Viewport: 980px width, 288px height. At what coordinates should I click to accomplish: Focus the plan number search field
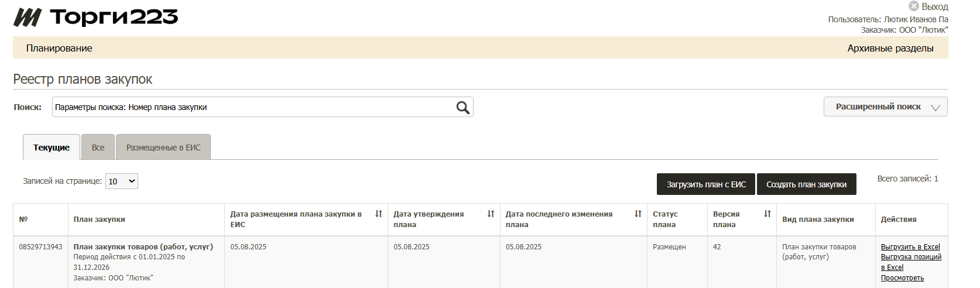252,107
